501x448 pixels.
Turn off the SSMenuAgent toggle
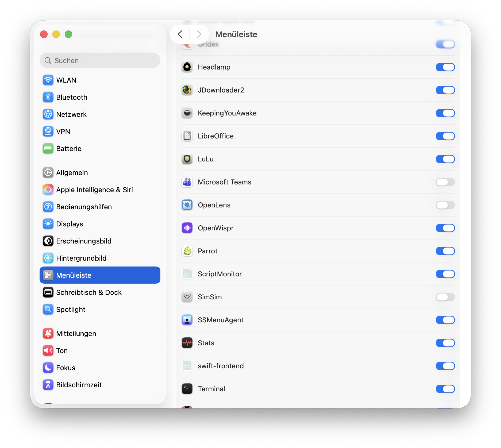point(445,320)
